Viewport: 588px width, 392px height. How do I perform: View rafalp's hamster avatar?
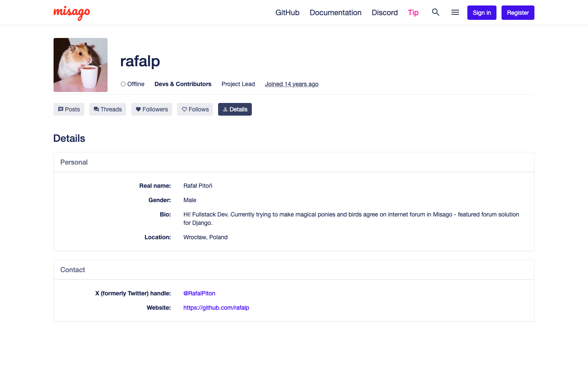pos(81,65)
